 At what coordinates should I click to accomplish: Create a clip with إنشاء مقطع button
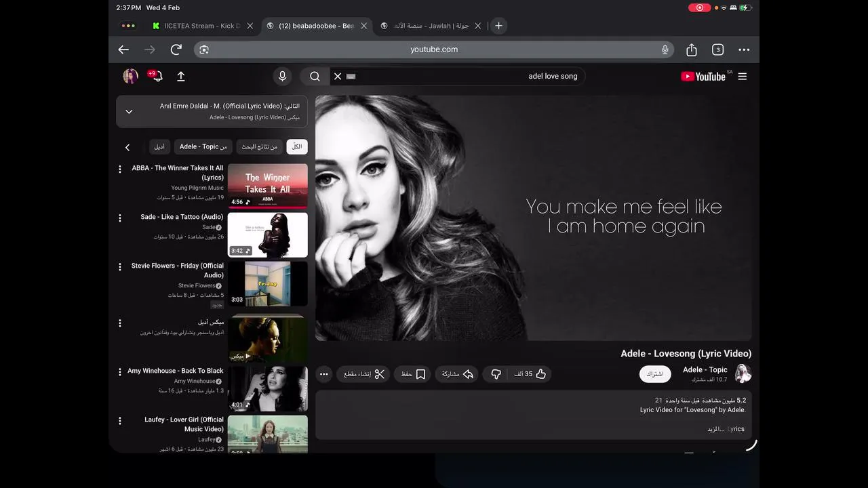point(364,374)
